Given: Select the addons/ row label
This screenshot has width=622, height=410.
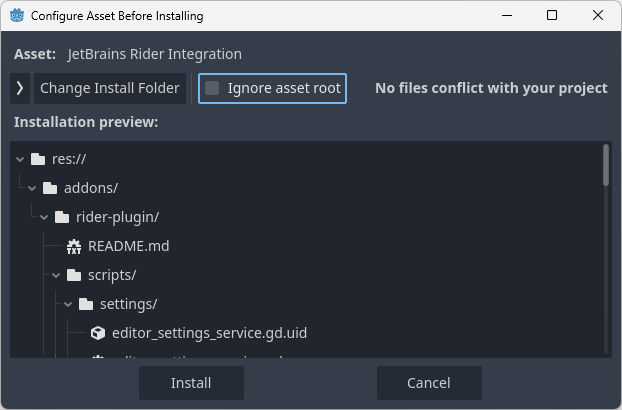Looking at the screenshot, I should 91,188.
